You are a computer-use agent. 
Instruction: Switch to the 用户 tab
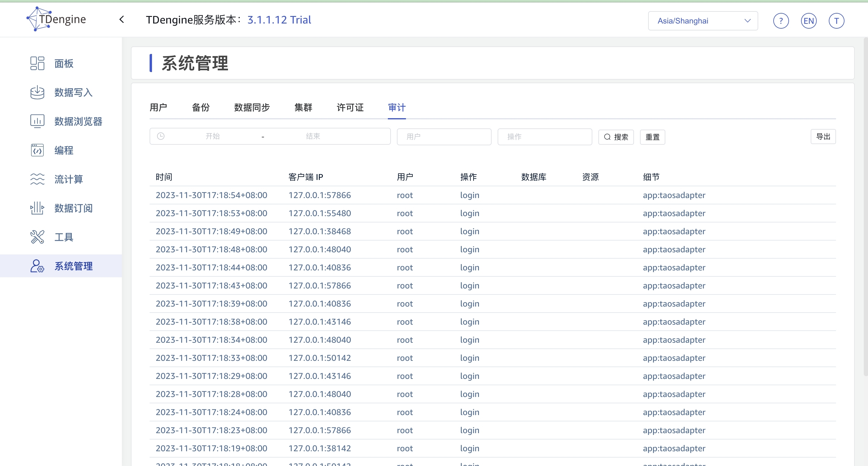[158, 107]
